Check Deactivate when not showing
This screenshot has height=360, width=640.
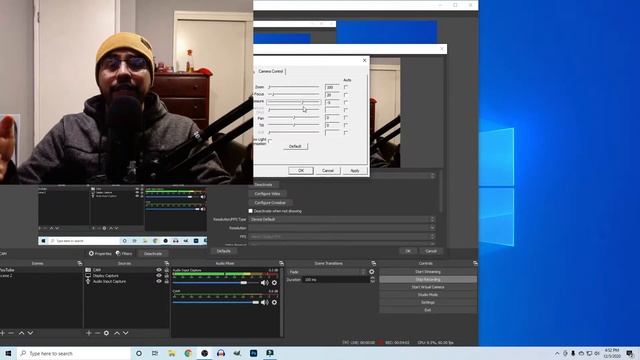pyautogui.click(x=251, y=211)
